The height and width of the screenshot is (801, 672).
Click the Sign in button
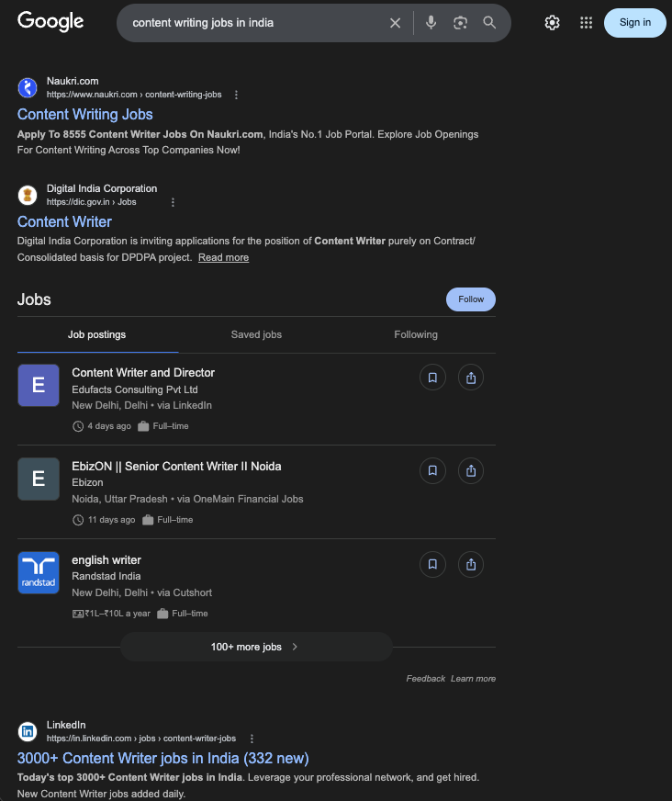(x=634, y=23)
